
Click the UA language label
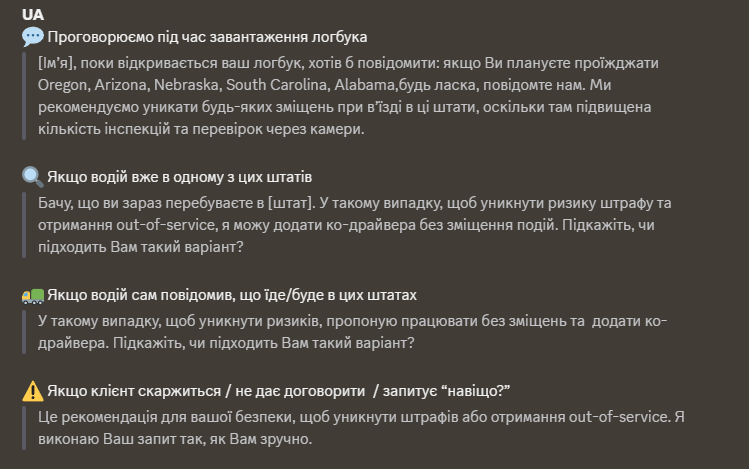coord(33,15)
